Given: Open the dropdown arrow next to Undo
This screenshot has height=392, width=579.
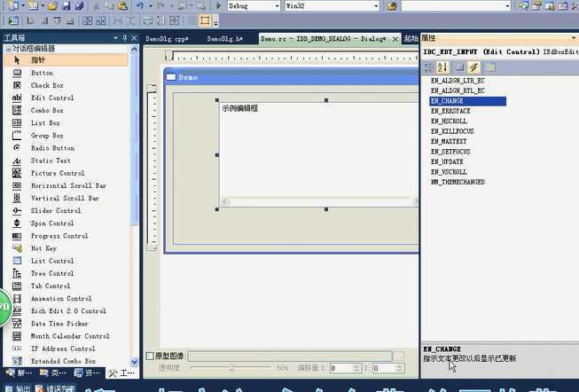Looking at the screenshot, I should 150,6.
